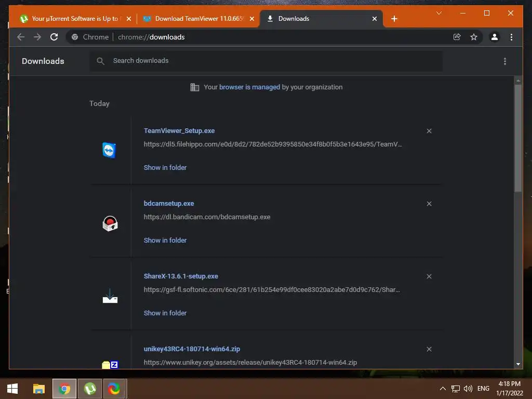This screenshot has width=532, height=399.
Task: Open the volume tray icon
Action: [x=468, y=389]
